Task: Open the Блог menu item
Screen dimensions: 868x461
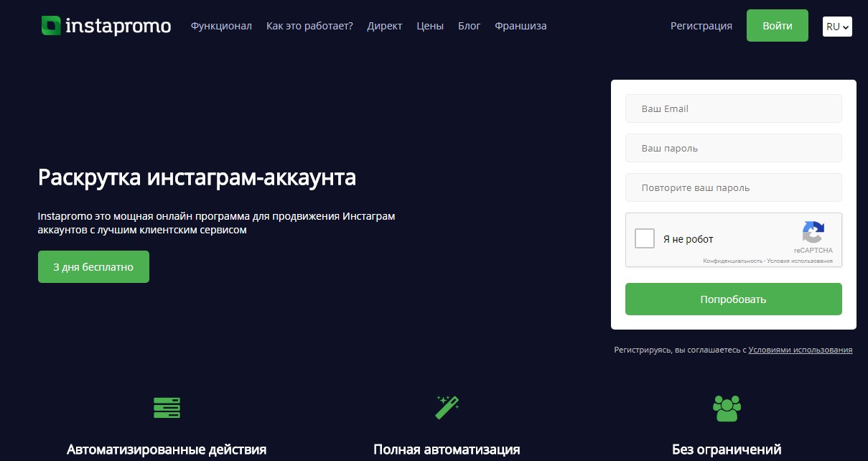Action: click(470, 26)
